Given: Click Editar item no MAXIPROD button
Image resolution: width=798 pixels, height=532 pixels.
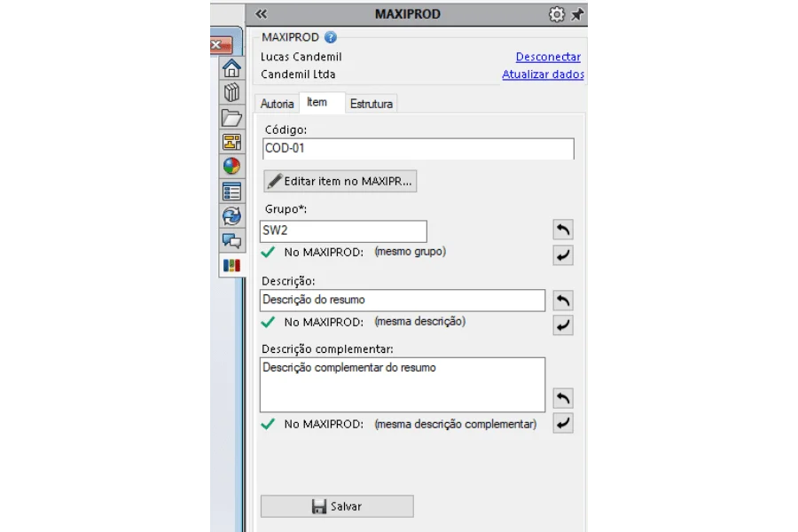Looking at the screenshot, I should point(340,181).
